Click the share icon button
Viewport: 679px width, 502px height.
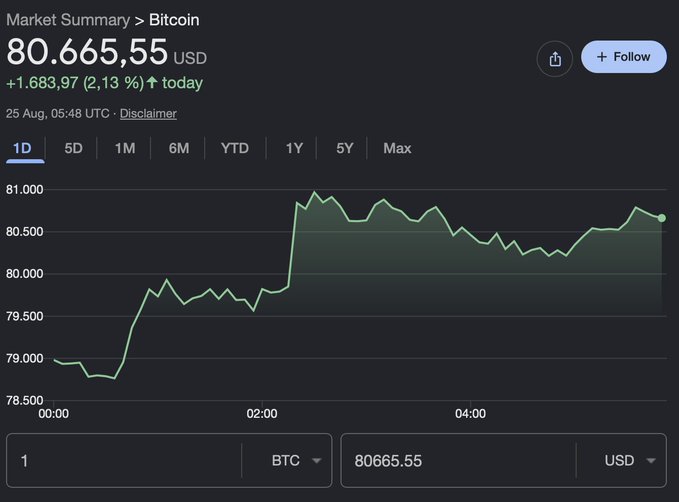coord(555,58)
